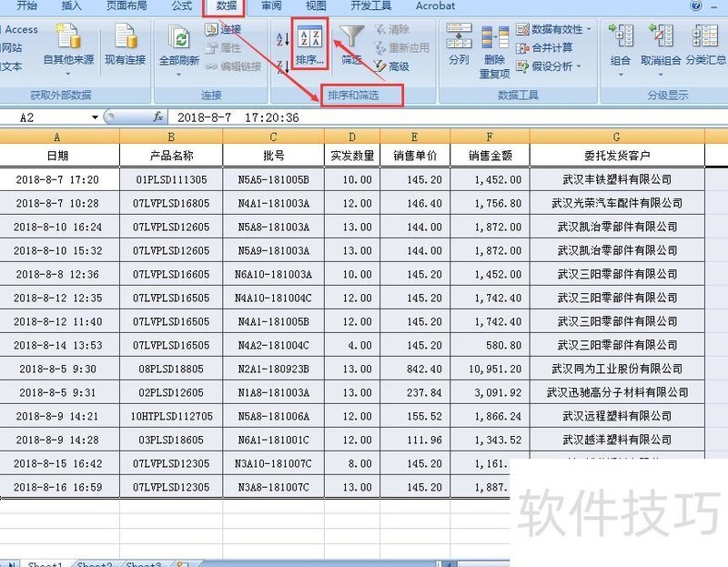The image size is (728, 567).
Task: Click 分类汇总 subtotal icon
Action: coord(706,45)
